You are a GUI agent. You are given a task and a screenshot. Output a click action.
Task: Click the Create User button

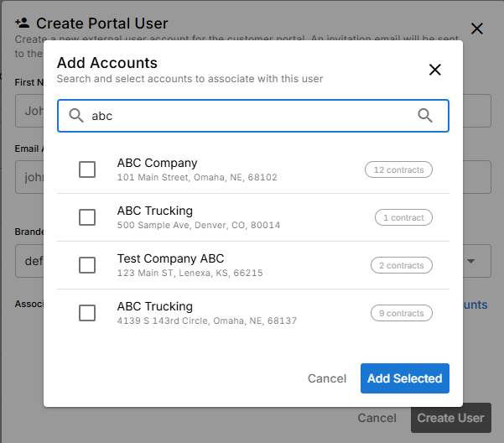[450, 418]
